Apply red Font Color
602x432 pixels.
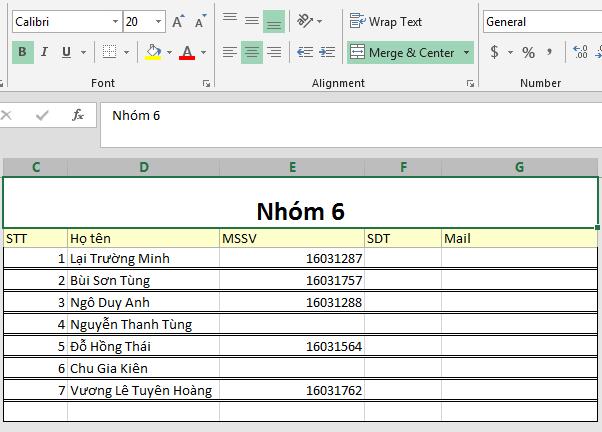click(x=187, y=52)
